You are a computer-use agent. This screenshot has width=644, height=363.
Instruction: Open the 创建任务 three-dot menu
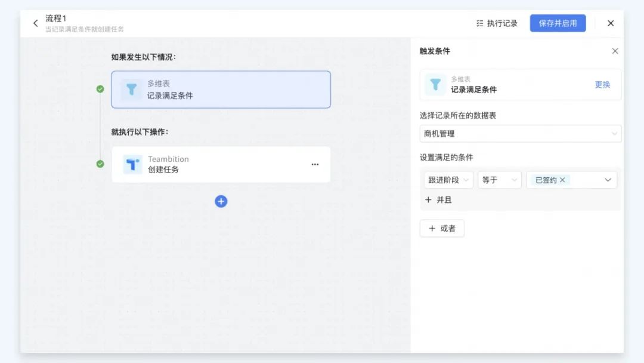coord(315,164)
